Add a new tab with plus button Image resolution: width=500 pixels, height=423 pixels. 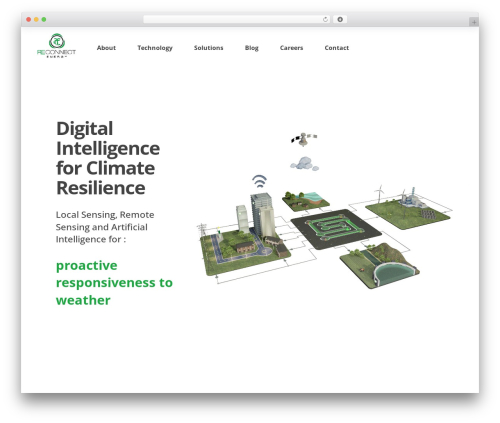(474, 22)
